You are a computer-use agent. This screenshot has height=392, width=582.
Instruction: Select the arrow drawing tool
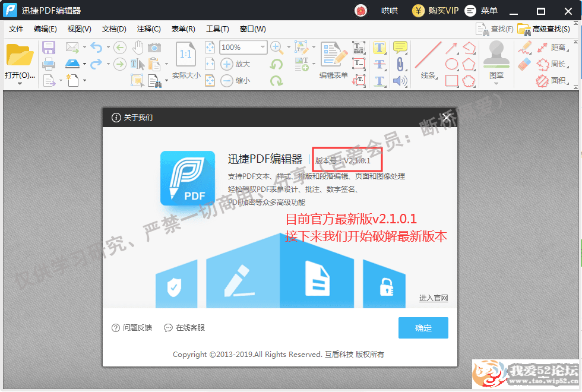451,48
